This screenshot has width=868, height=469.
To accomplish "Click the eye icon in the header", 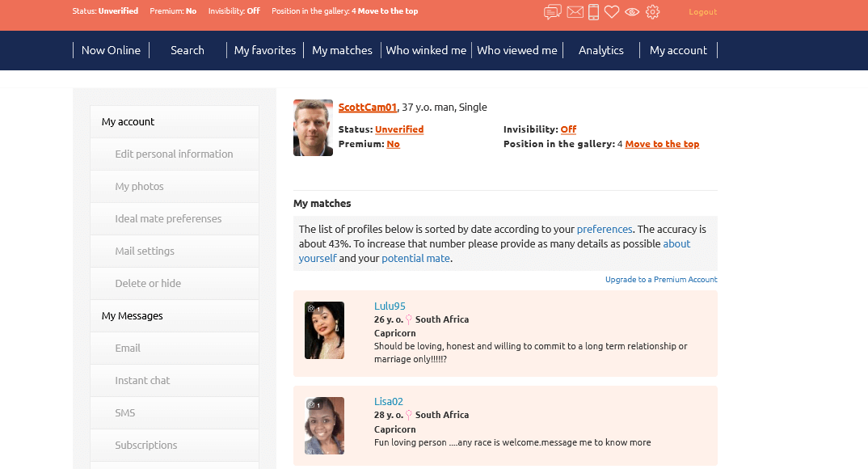I will pyautogui.click(x=632, y=11).
